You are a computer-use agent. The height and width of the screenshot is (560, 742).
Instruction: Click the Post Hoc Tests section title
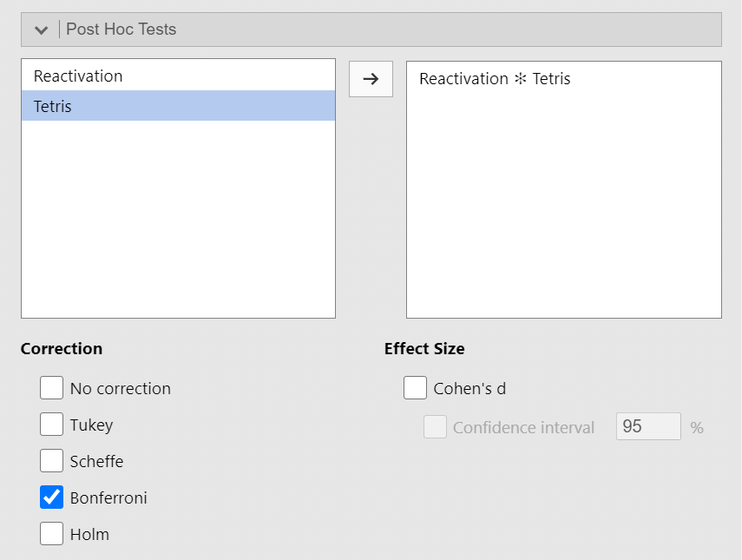[121, 30]
